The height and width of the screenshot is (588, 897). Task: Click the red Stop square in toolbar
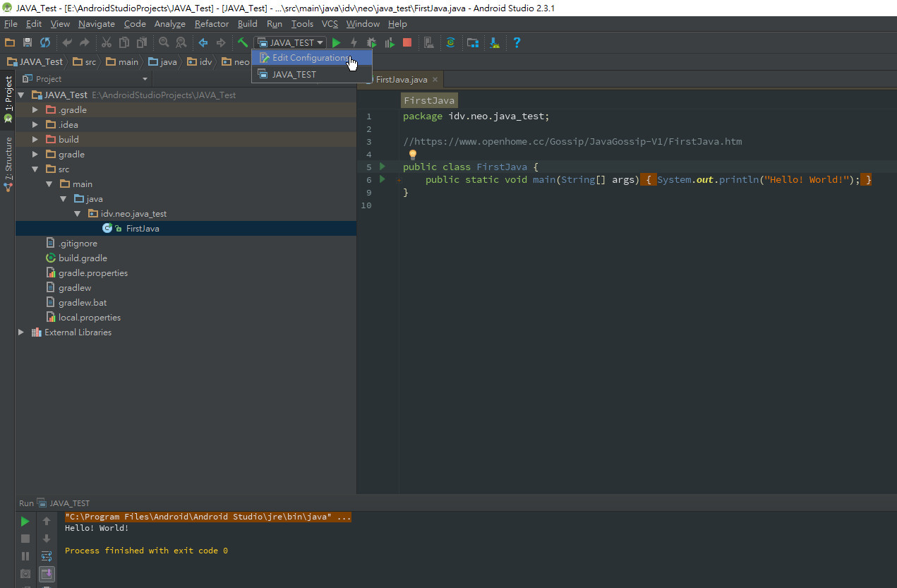(x=407, y=43)
